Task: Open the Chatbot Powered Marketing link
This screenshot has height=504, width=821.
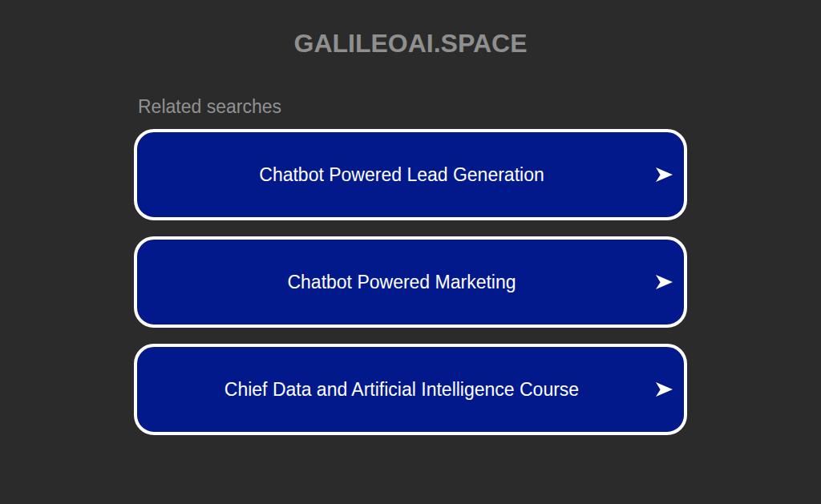Action: click(401, 282)
